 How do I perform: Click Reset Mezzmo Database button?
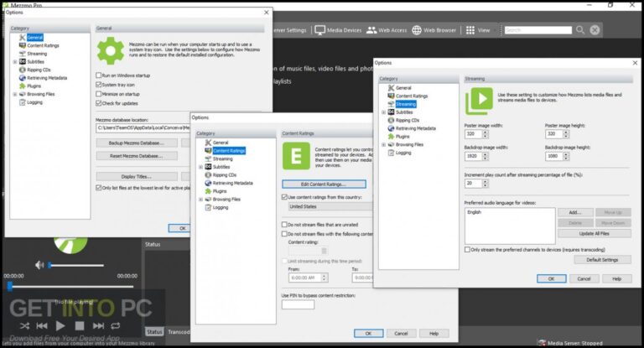tap(137, 156)
